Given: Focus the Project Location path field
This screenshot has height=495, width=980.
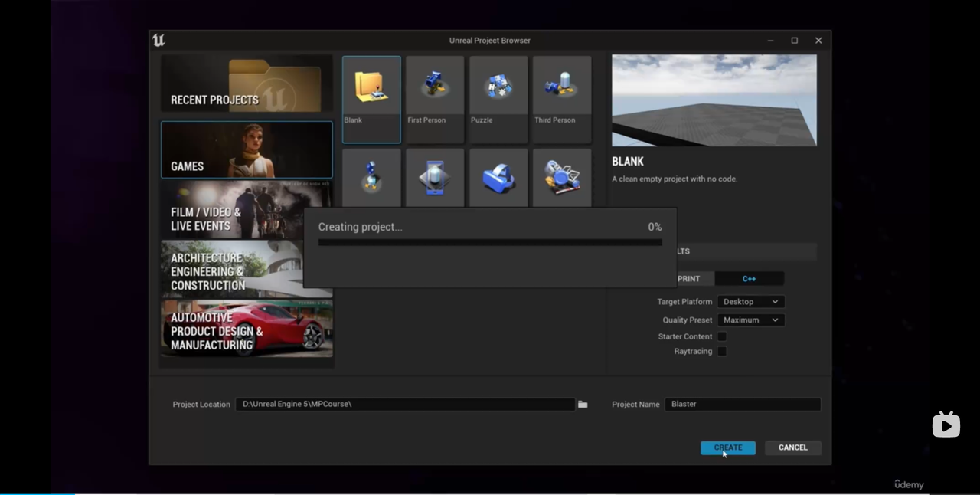Looking at the screenshot, I should pyautogui.click(x=405, y=404).
